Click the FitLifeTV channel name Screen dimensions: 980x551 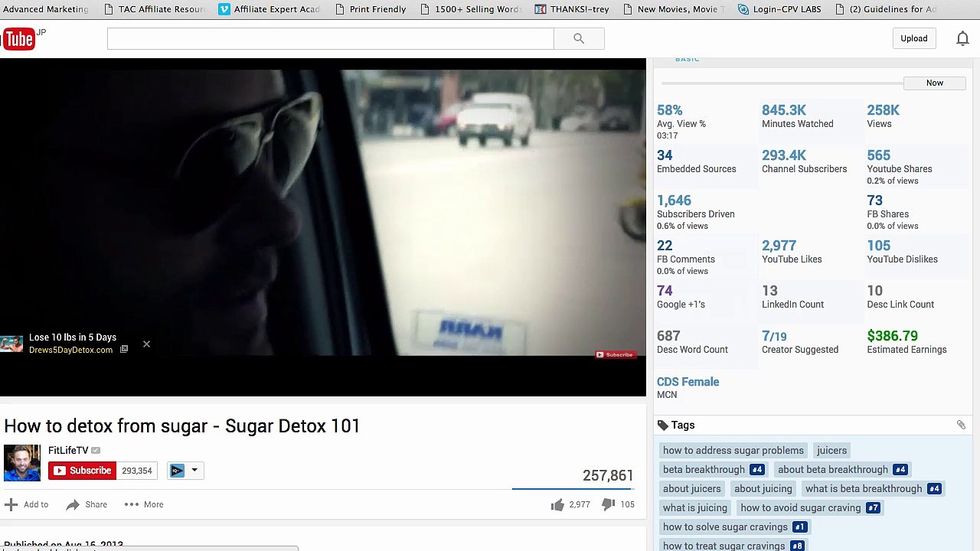(68, 450)
